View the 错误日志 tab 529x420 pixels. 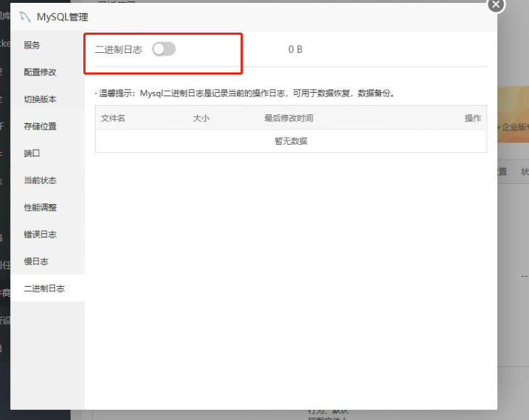(x=40, y=235)
